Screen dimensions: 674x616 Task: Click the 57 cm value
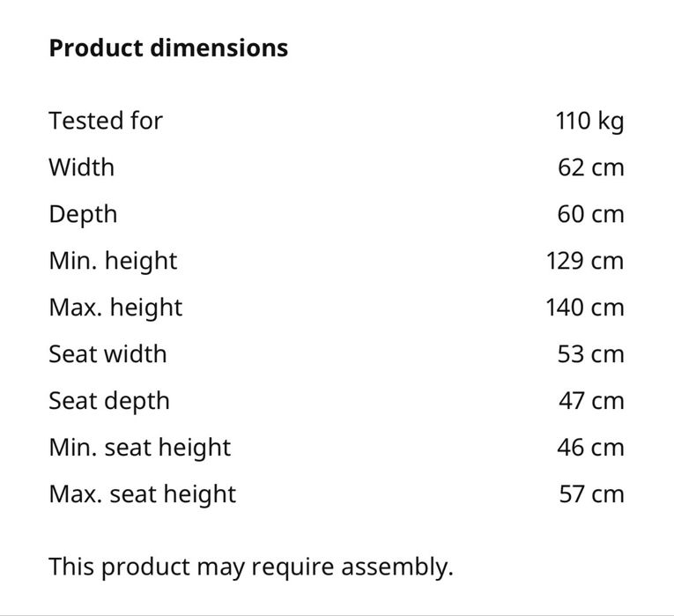(x=590, y=494)
